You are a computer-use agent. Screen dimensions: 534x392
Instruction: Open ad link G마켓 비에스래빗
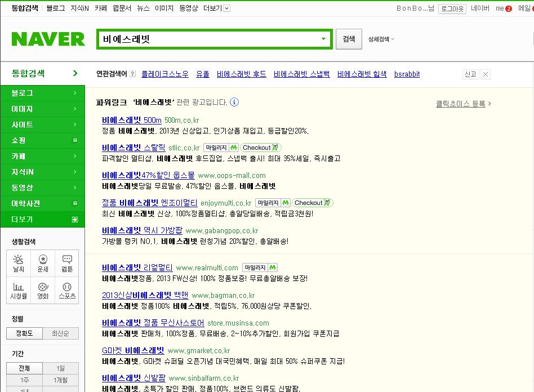point(133,350)
